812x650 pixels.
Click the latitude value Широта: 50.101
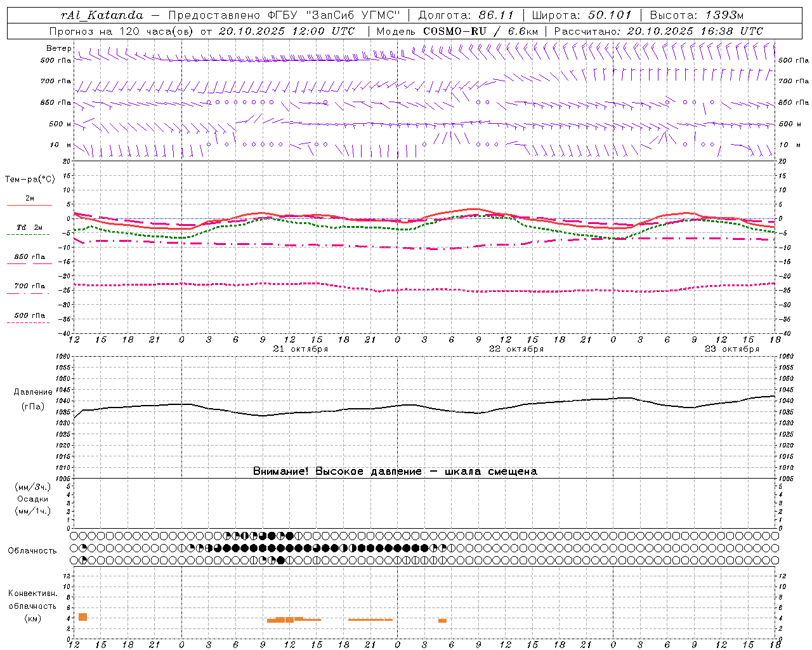pyautogui.click(x=582, y=15)
